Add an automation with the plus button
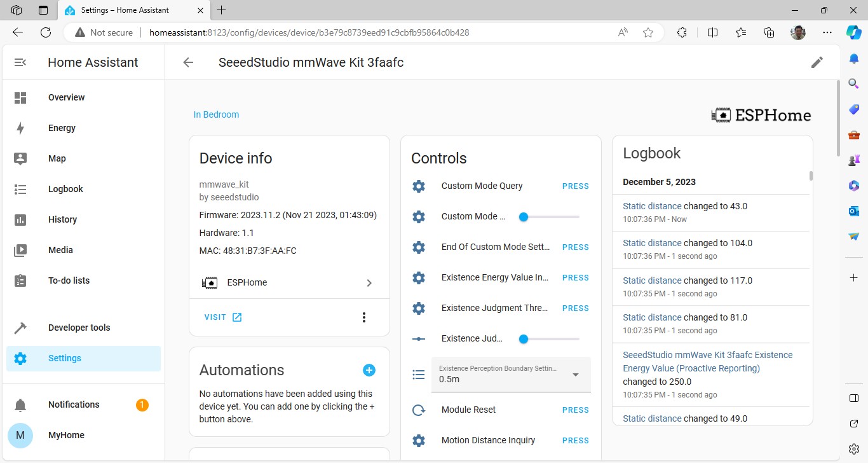Image resolution: width=868 pixels, height=463 pixels. [x=369, y=370]
